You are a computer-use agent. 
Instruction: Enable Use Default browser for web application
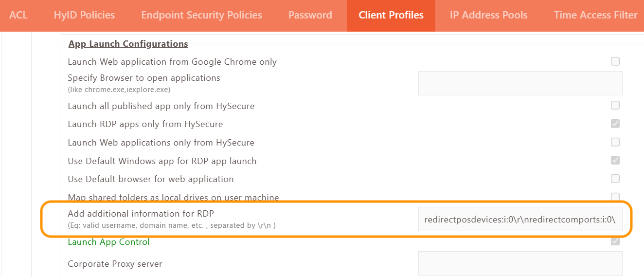(615, 179)
